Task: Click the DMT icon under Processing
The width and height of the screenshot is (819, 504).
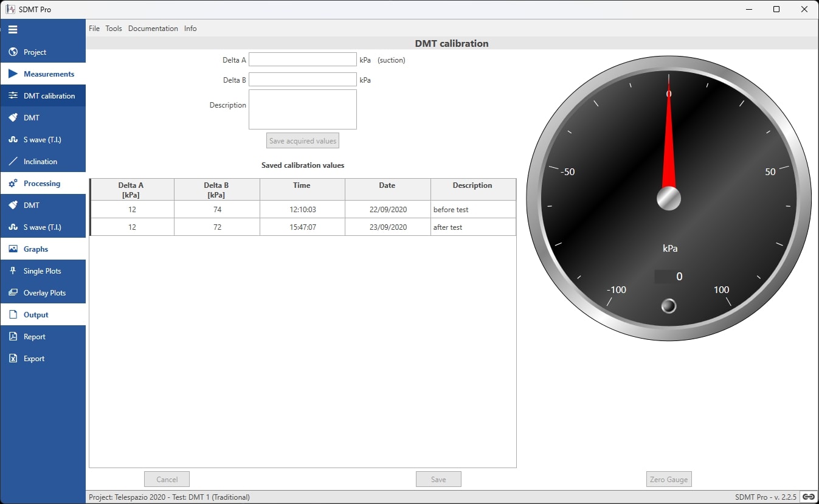Action: (13, 205)
